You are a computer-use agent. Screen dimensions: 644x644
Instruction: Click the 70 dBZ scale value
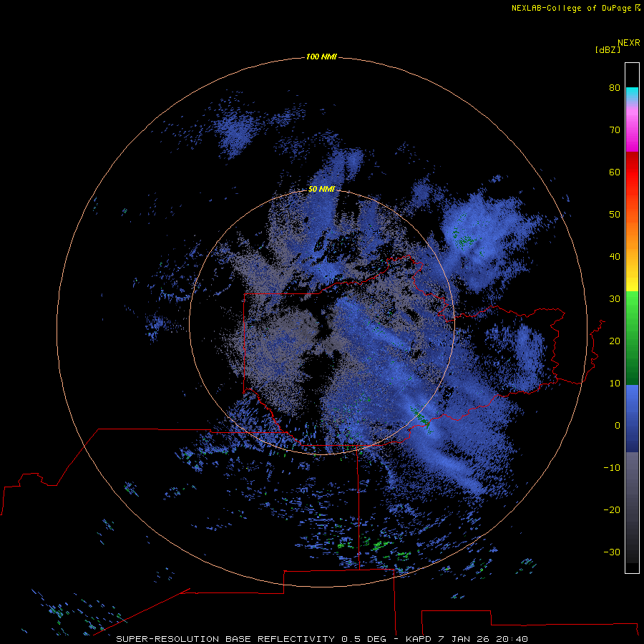click(615, 130)
